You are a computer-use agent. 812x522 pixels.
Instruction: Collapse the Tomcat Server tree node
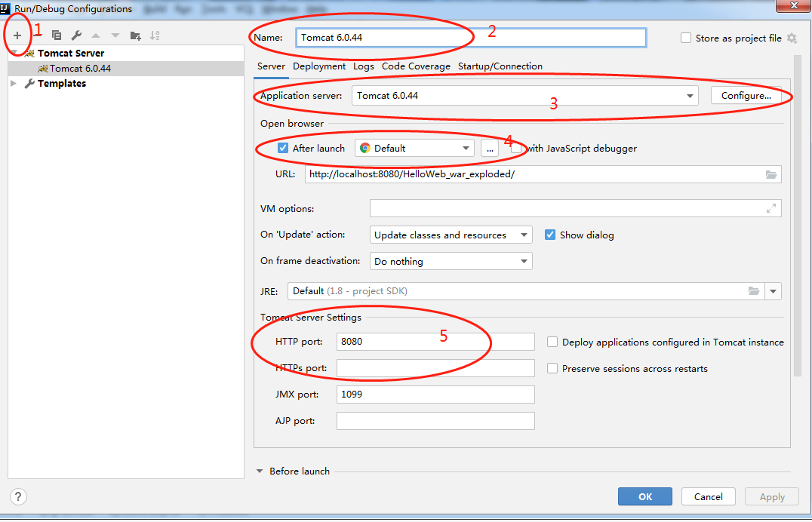[x=14, y=53]
